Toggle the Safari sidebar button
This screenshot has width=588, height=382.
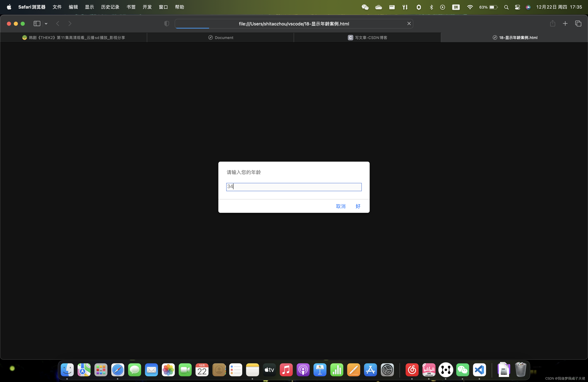coord(37,24)
